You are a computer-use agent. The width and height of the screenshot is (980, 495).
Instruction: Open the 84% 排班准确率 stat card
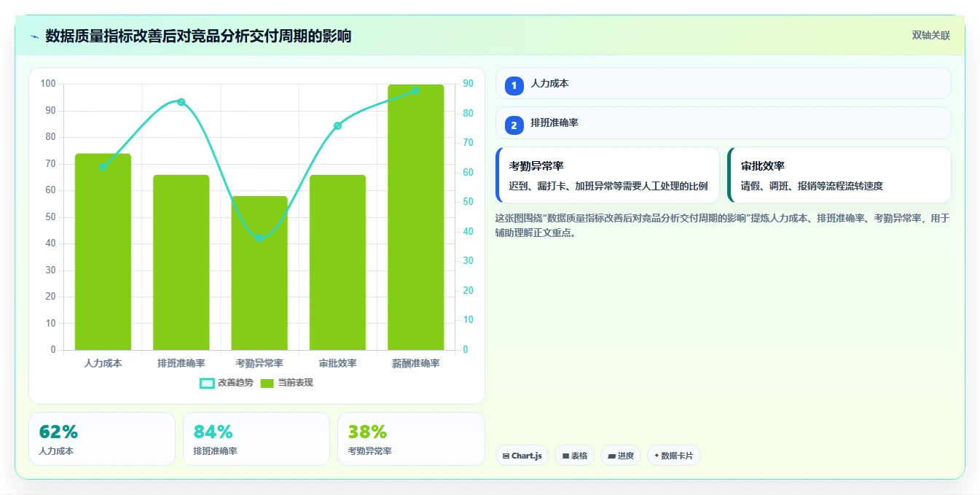pos(256,439)
